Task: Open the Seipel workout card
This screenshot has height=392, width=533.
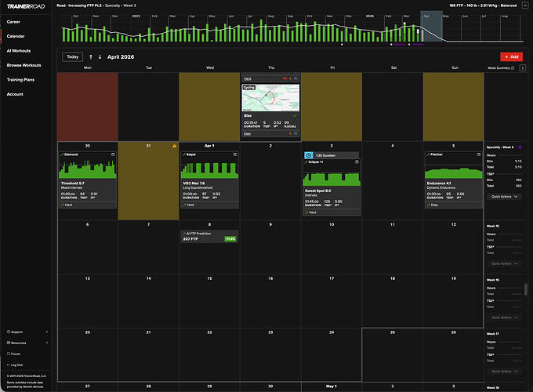Action: [209, 180]
